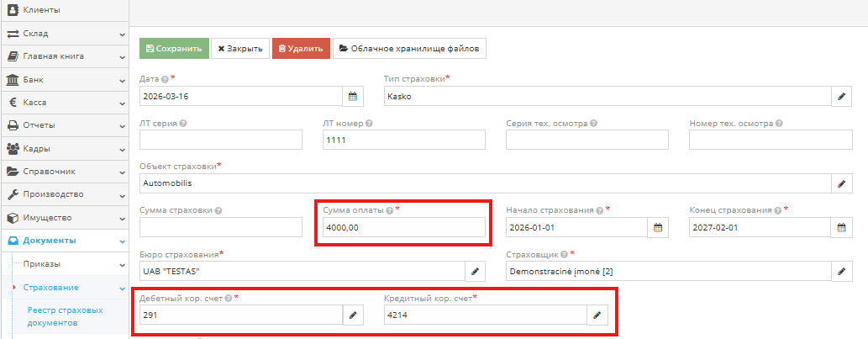Open Реестр страховых документов link
This screenshot has height=339, width=868.
click(x=66, y=315)
